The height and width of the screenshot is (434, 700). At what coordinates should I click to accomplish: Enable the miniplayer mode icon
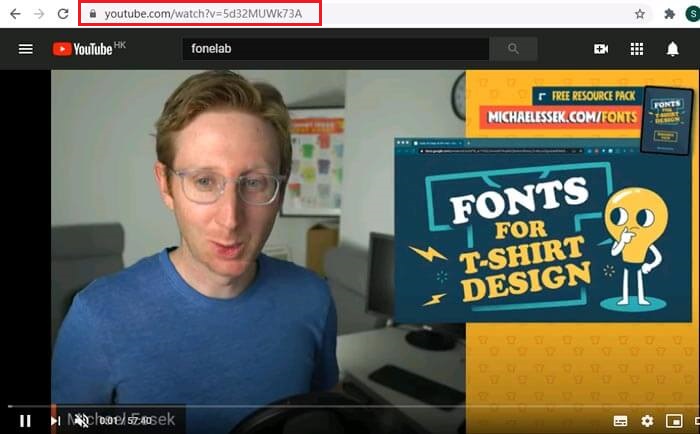(x=674, y=421)
